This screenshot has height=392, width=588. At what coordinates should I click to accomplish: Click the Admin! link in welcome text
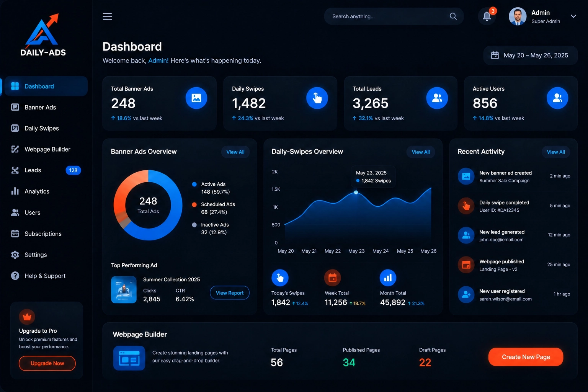(x=158, y=60)
